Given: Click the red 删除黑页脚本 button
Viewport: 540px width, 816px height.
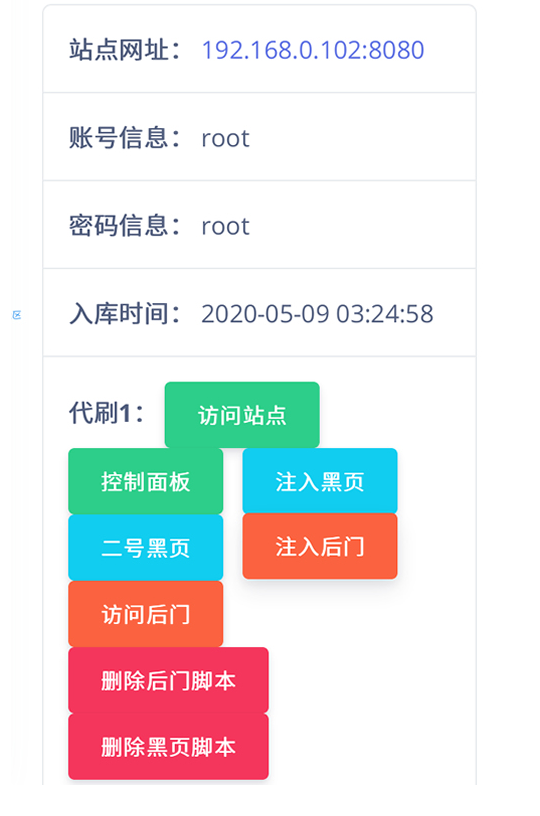Looking at the screenshot, I should point(169,746).
